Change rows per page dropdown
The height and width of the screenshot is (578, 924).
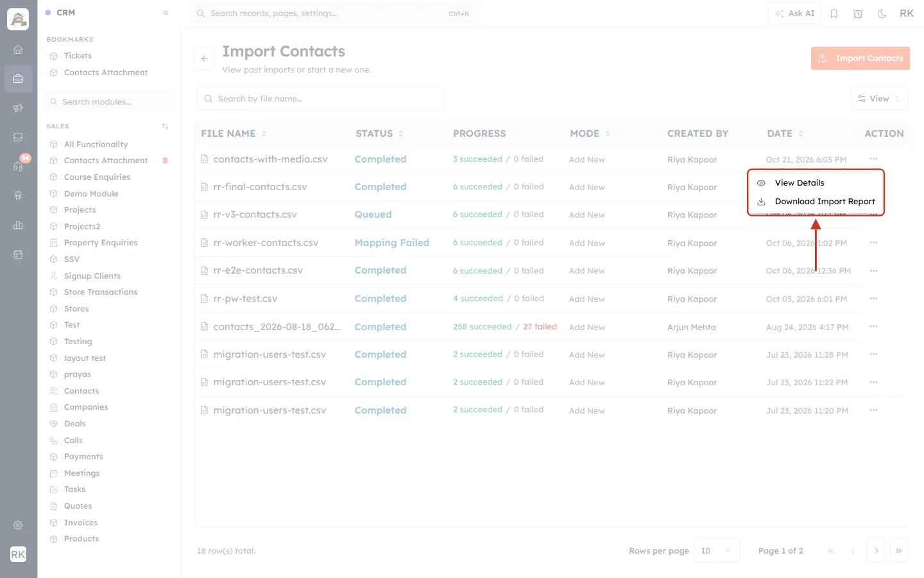[717, 551]
